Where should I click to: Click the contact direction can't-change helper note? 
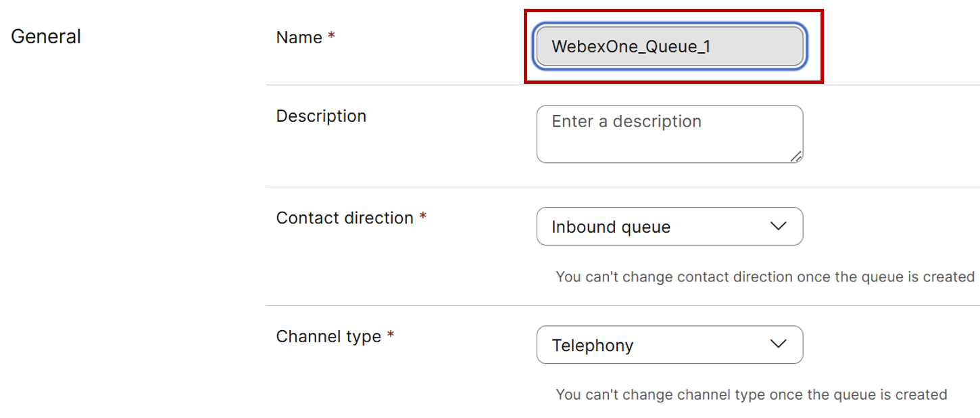[x=764, y=277]
